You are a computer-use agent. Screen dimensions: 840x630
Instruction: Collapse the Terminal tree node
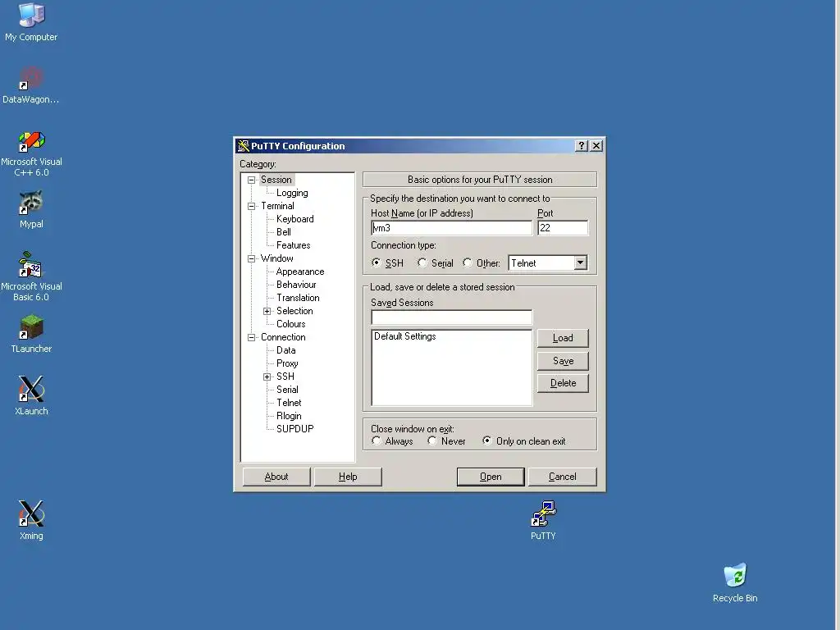[x=251, y=206]
